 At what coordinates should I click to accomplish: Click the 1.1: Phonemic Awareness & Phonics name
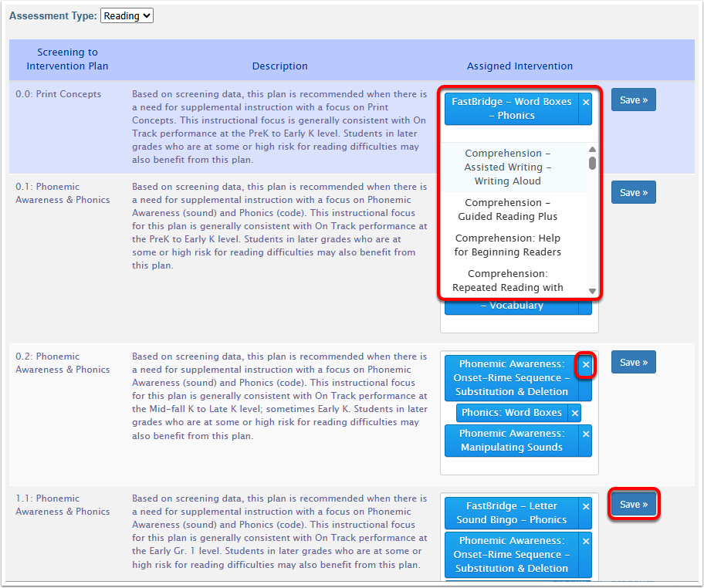[63, 505]
